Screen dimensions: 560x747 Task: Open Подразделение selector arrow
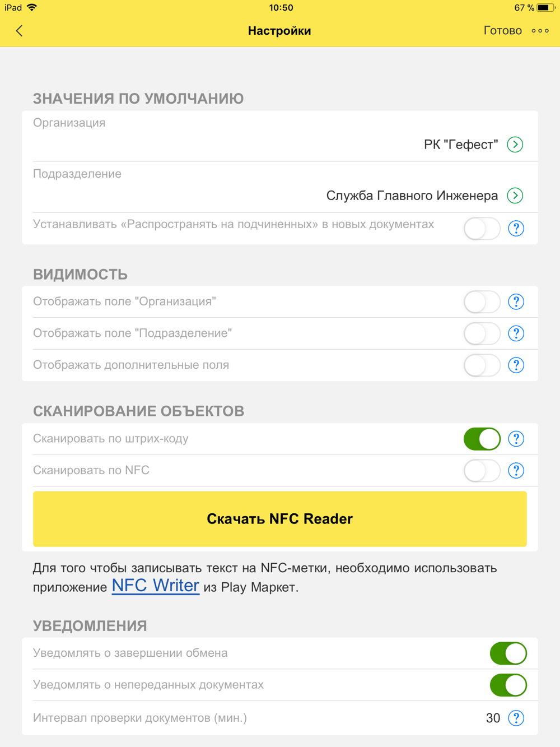[515, 196]
